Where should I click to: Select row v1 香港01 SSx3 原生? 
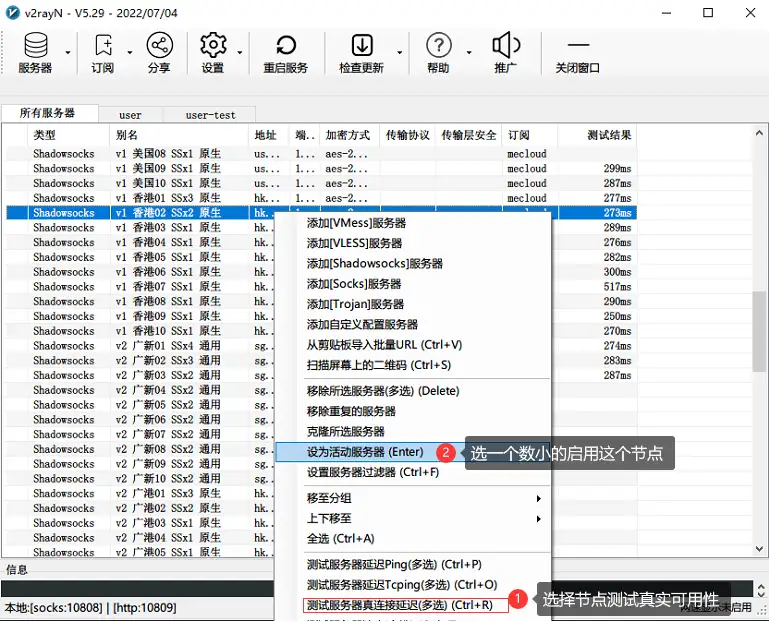[321, 198]
